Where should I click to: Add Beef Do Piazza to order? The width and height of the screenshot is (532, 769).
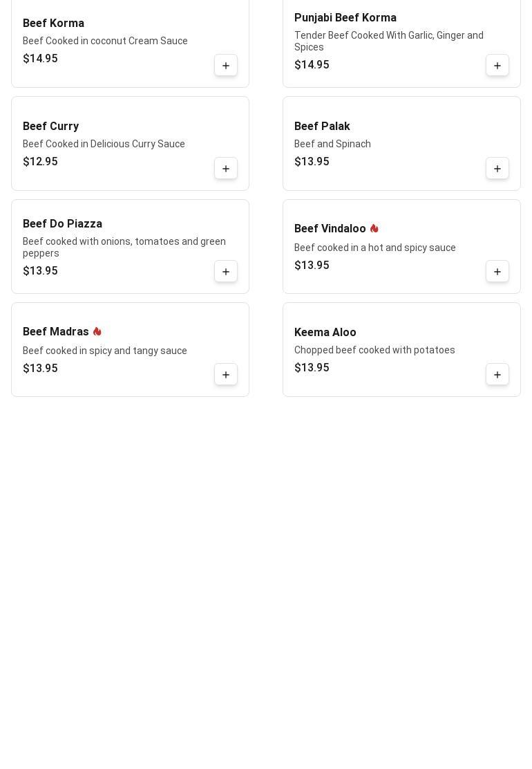click(x=226, y=272)
